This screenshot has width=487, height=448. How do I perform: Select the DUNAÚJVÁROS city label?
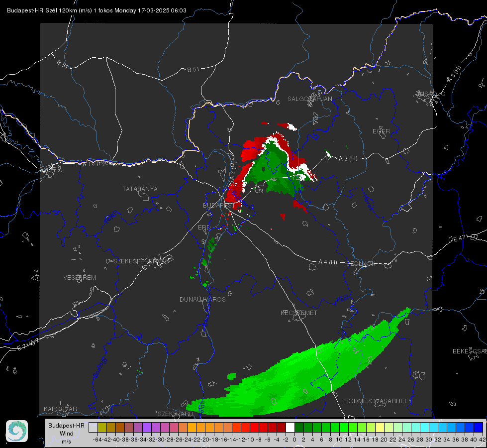click(202, 299)
